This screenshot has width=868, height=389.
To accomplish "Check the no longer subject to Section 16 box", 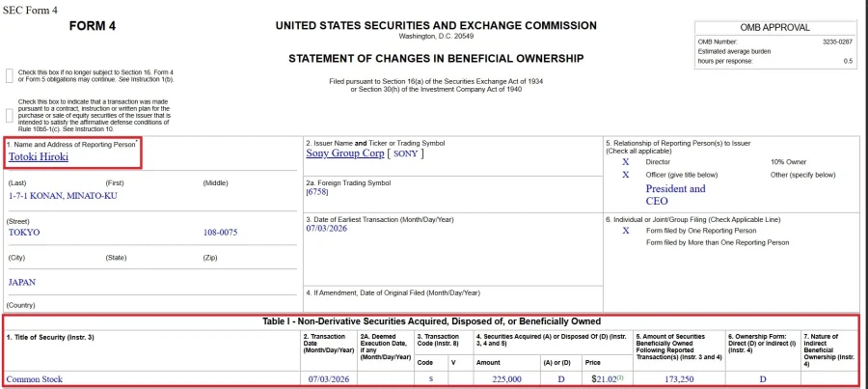I will (x=9, y=76).
